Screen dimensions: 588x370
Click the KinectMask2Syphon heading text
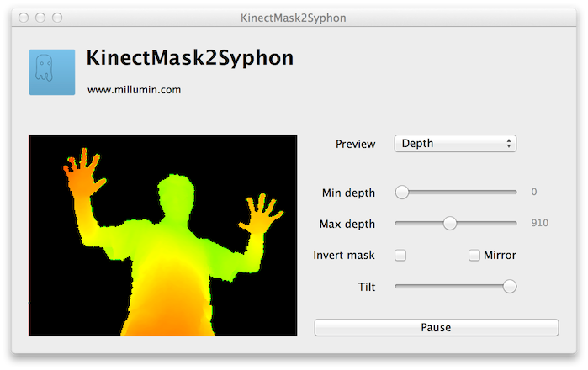pos(190,59)
